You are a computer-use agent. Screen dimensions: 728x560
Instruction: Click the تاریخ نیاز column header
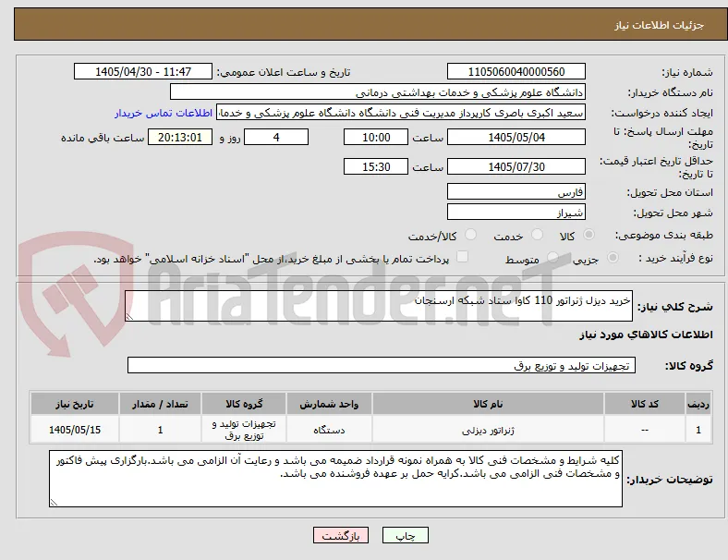point(75,404)
